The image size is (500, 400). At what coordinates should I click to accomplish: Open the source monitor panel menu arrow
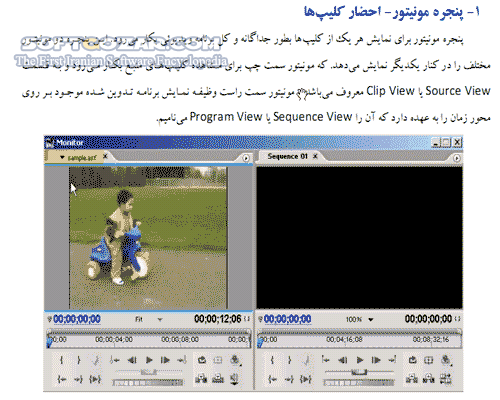click(246, 158)
